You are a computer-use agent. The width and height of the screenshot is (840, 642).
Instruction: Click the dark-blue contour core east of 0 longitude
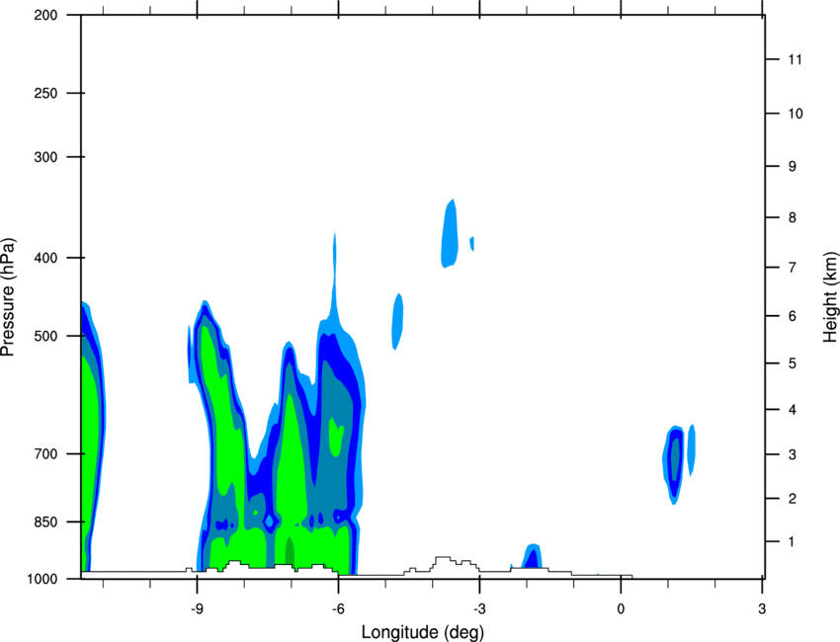[675, 463]
